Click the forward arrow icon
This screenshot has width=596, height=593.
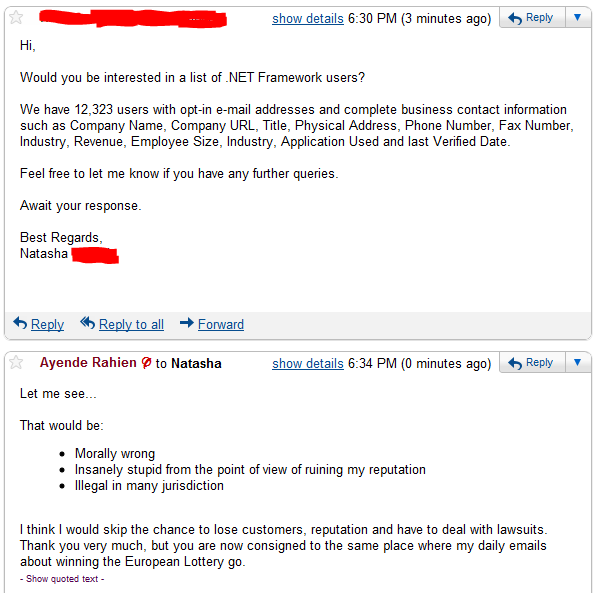(x=187, y=323)
